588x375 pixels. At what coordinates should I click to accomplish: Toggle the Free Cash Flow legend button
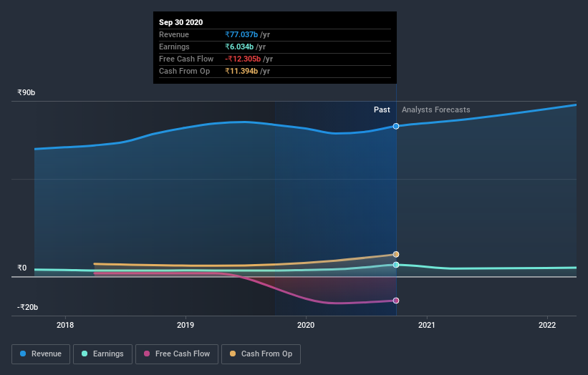pyautogui.click(x=177, y=354)
